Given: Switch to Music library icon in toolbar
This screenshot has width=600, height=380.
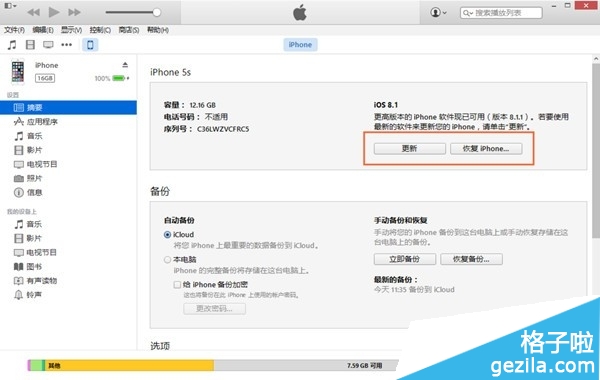Looking at the screenshot, I should click(12, 45).
